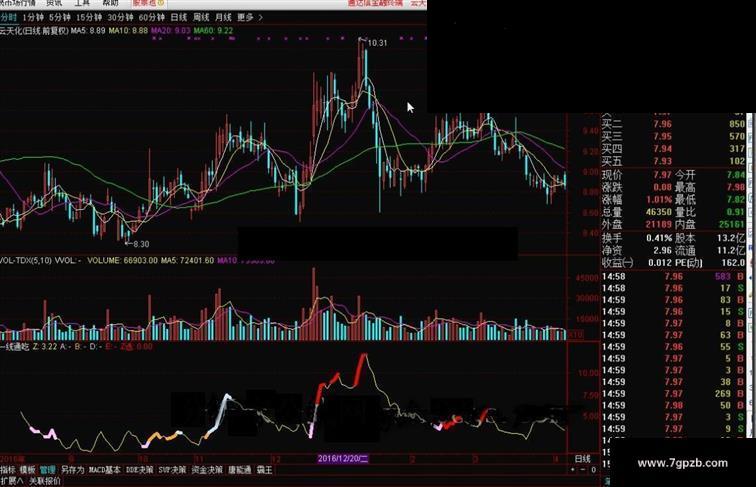Click the 一线通吃 indicator title
The image size is (756, 487).
(15, 346)
